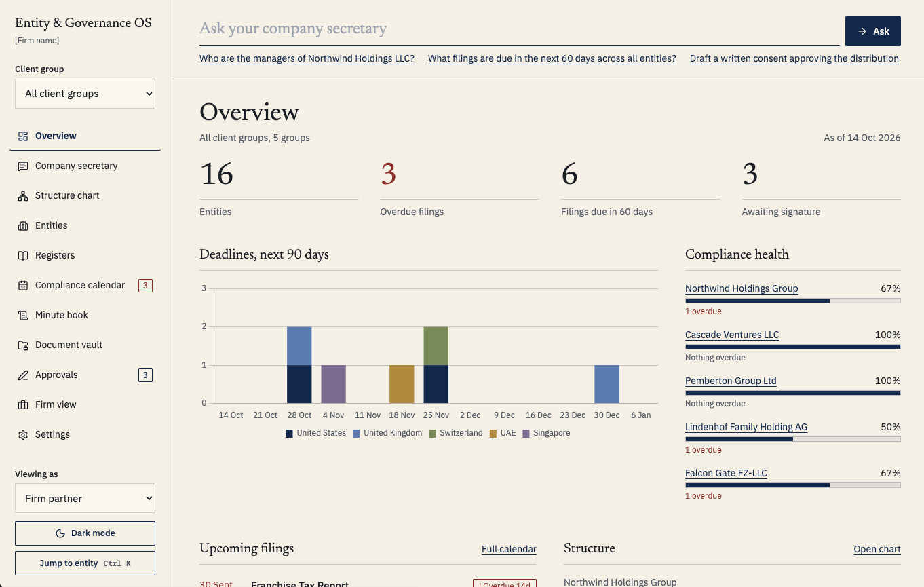Screen dimensions: 924x587
Task: Click the Singapore legend color swatch
Action: tap(526, 433)
